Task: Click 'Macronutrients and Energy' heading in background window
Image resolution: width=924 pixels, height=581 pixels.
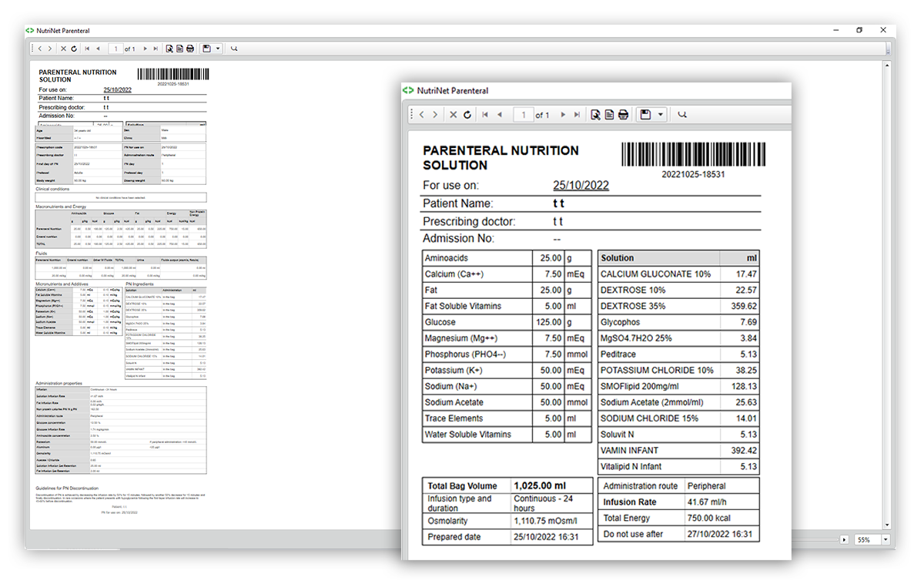Action: coord(60,207)
